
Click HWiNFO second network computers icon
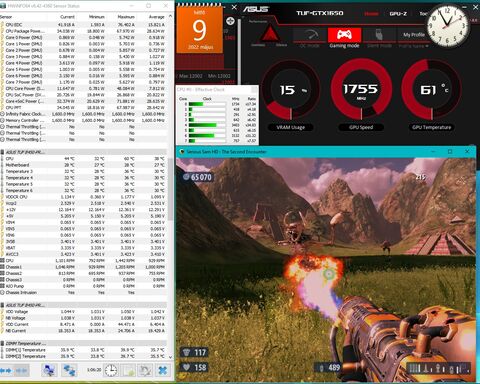point(70,370)
